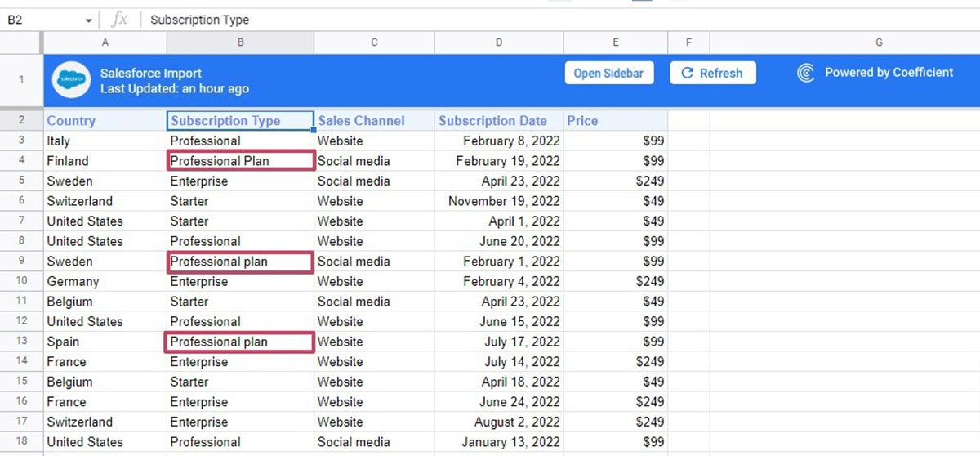Refresh the Salesforce import data

pos(712,73)
